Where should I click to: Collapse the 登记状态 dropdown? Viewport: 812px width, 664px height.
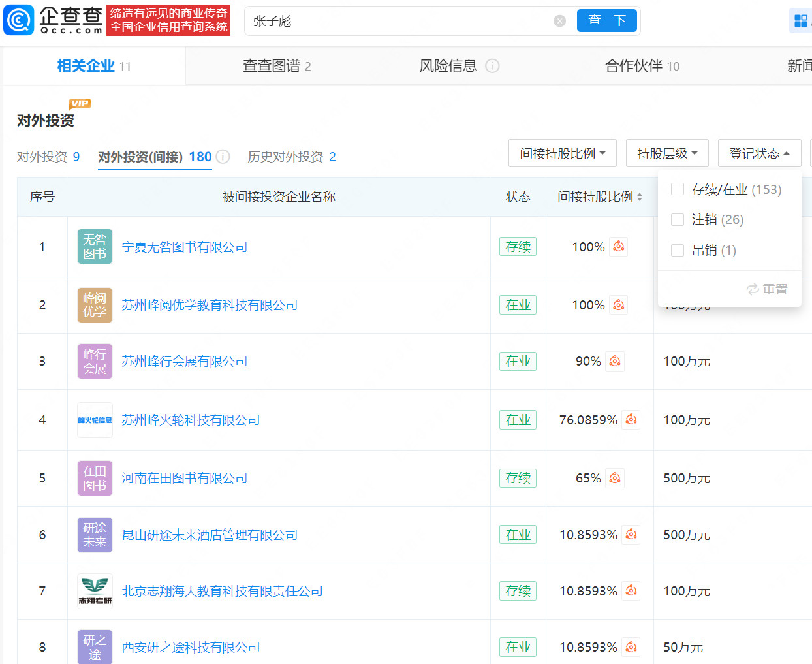pos(759,153)
